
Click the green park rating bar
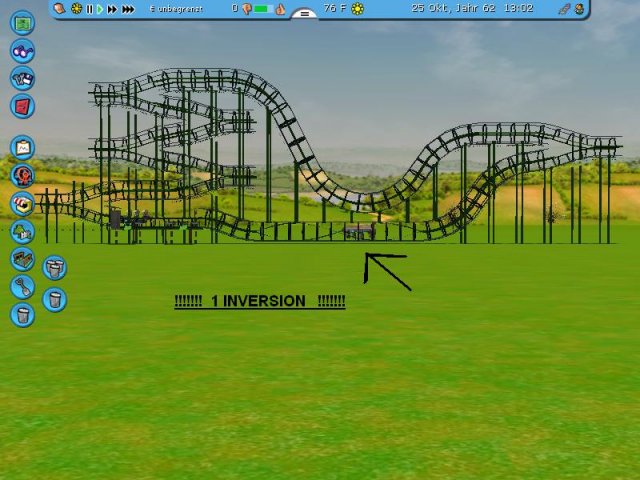(263, 9)
